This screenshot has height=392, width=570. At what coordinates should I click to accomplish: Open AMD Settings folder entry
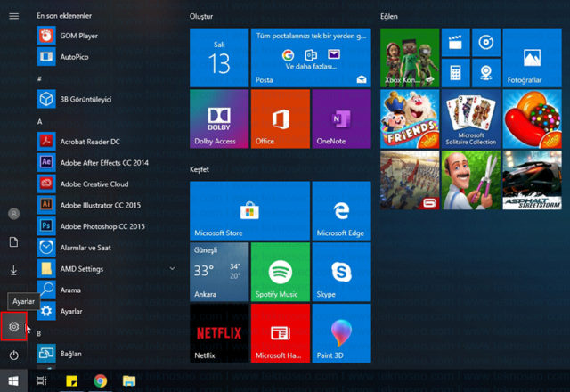(x=105, y=269)
